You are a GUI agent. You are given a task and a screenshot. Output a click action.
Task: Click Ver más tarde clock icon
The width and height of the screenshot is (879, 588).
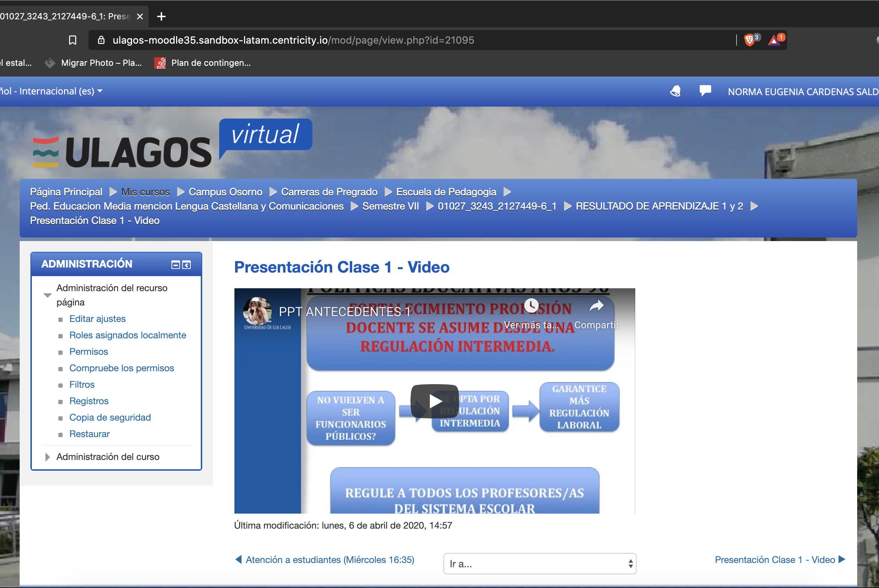click(531, 306)
